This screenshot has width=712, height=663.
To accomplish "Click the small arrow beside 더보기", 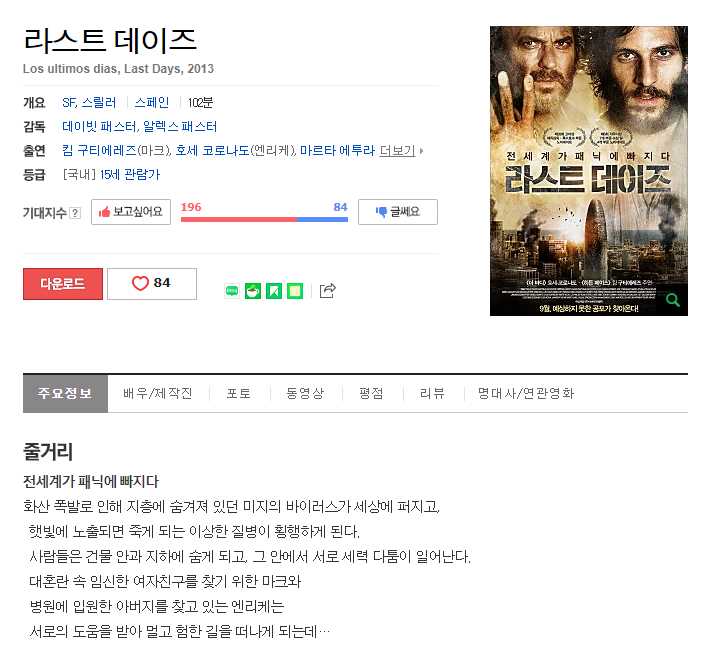I will (421, 150).
